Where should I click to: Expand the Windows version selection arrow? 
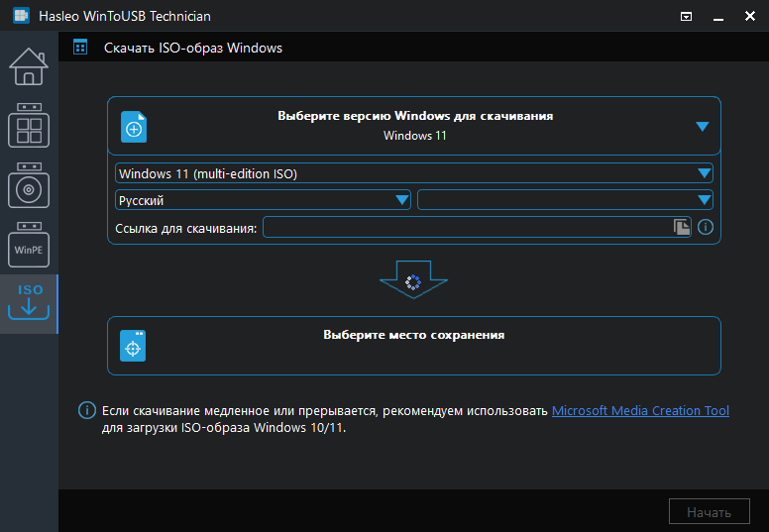click(x=703, y=127)
